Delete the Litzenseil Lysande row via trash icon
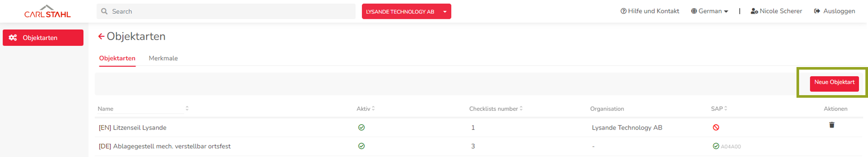This screenshot has height=157, width=868. click(x=832, y=125)
